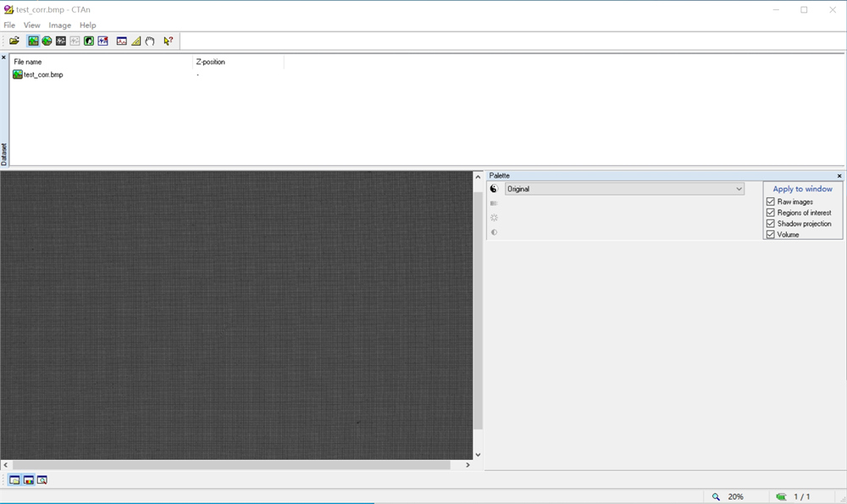This screenshot has height=504, width=847.
Task: Open the View menu
Action: [32, 25]
